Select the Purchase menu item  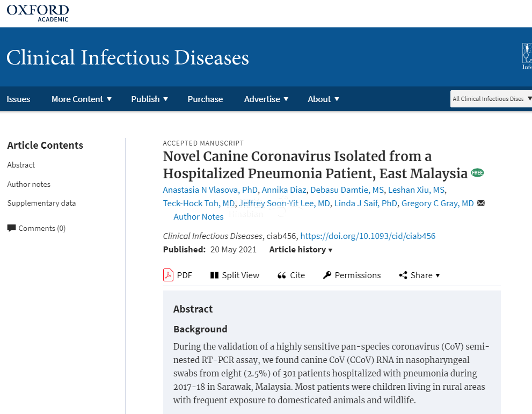(x=205, y=99)
